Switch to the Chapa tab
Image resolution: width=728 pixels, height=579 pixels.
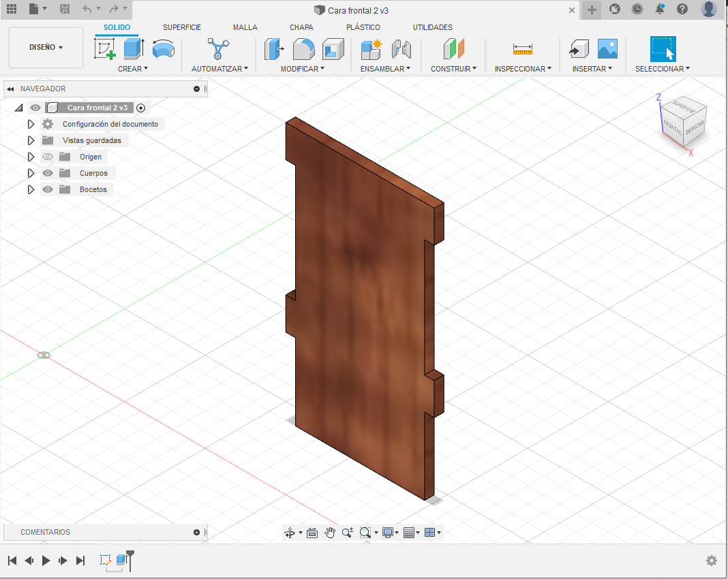[301, 27]
